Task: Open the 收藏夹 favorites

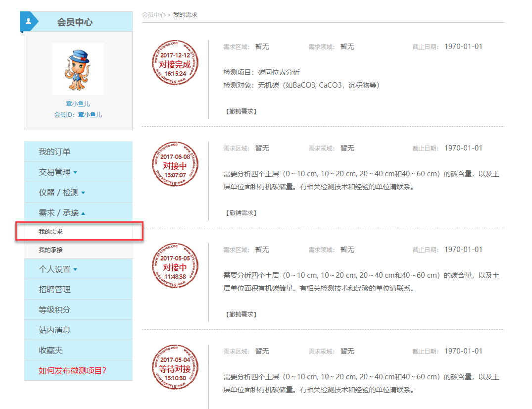Action: tap(50, 350)
